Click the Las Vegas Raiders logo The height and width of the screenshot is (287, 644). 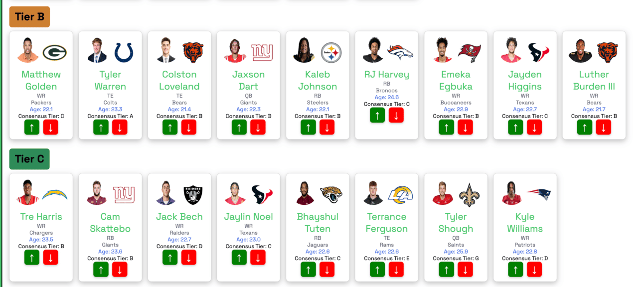(x=193, y=195)
